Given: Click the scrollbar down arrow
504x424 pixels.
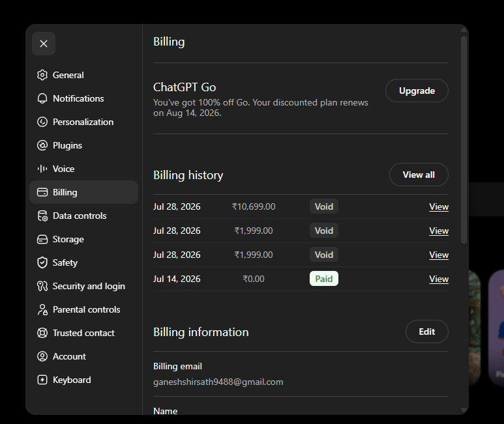Looking at the screenshot, I should [x=464, y=410].
